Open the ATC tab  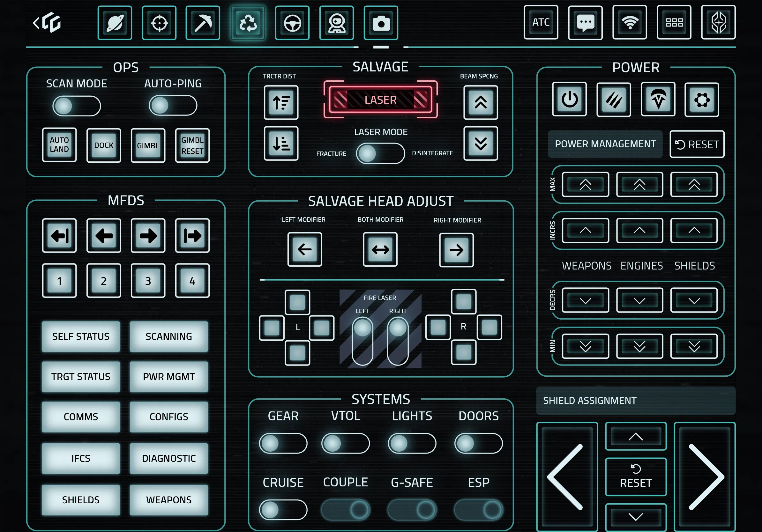click(541, 23)
